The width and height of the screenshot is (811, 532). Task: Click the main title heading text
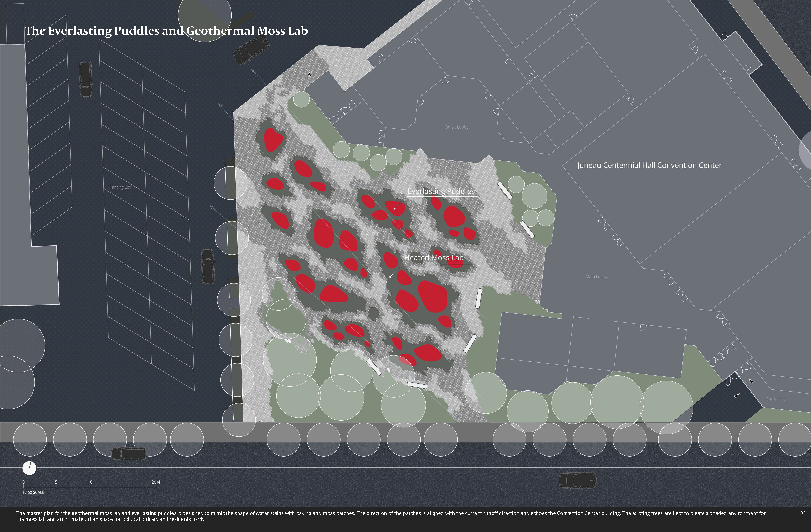tap(166, 31)
